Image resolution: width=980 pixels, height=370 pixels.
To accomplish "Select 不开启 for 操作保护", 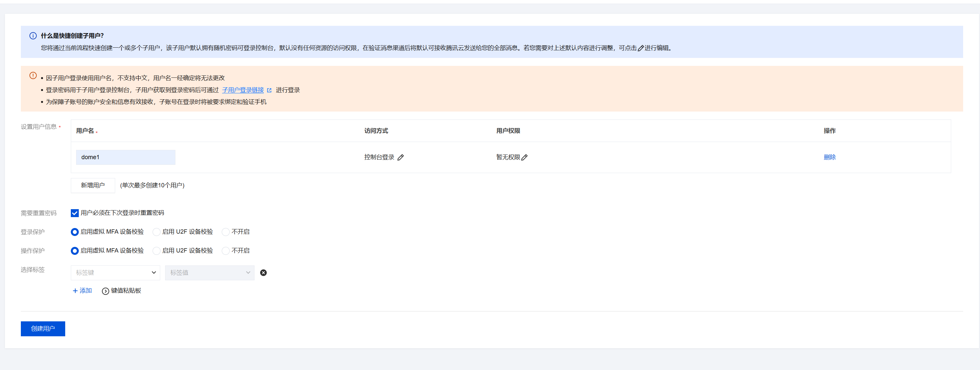I will tap(226, 251).
